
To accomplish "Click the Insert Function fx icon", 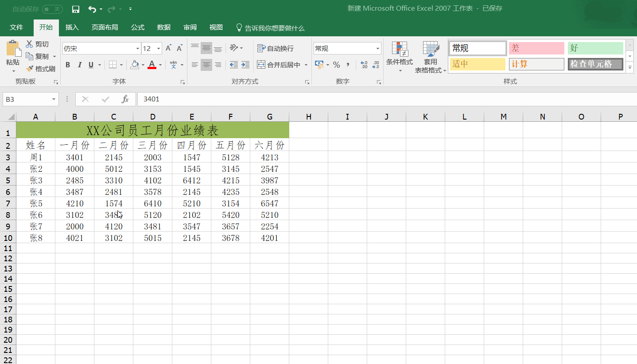I will coord(125,99).
